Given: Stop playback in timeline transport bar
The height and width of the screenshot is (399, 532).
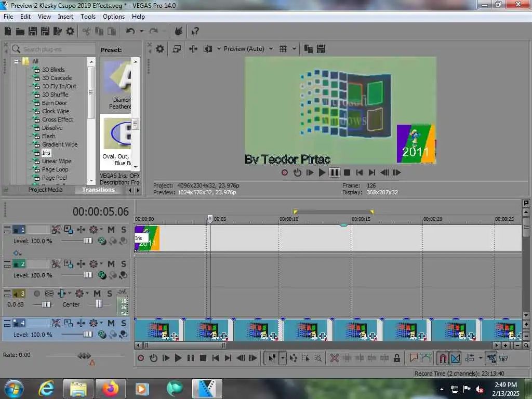Looking at the screenshot, I should [203, 358].
